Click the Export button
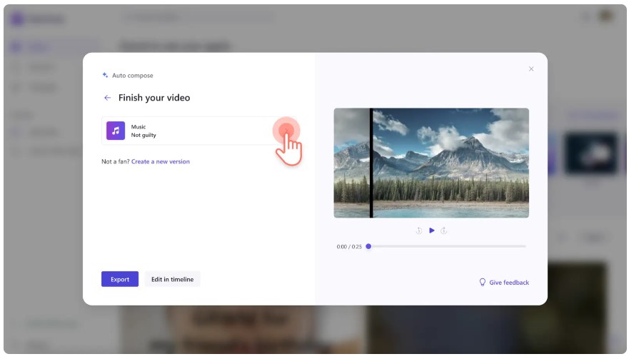This screenshot has height=359, width=644. 120,279
